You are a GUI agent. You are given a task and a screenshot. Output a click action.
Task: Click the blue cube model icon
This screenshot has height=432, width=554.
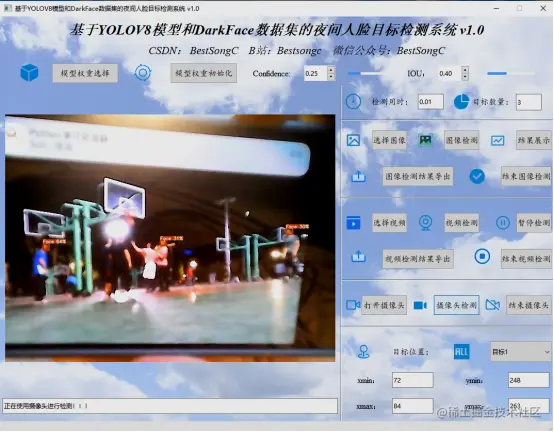(x=29, y=73)
